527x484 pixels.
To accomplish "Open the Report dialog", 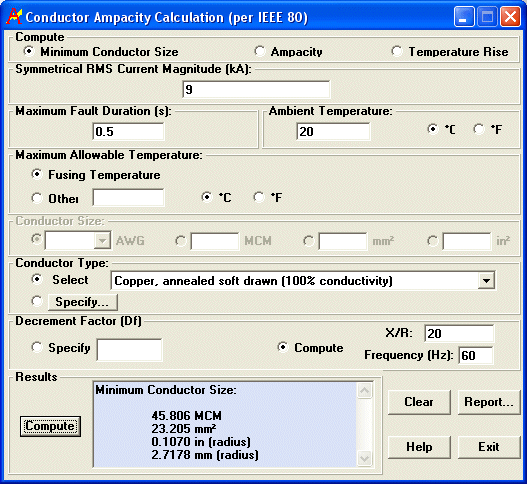I will (x=489, y=402).
